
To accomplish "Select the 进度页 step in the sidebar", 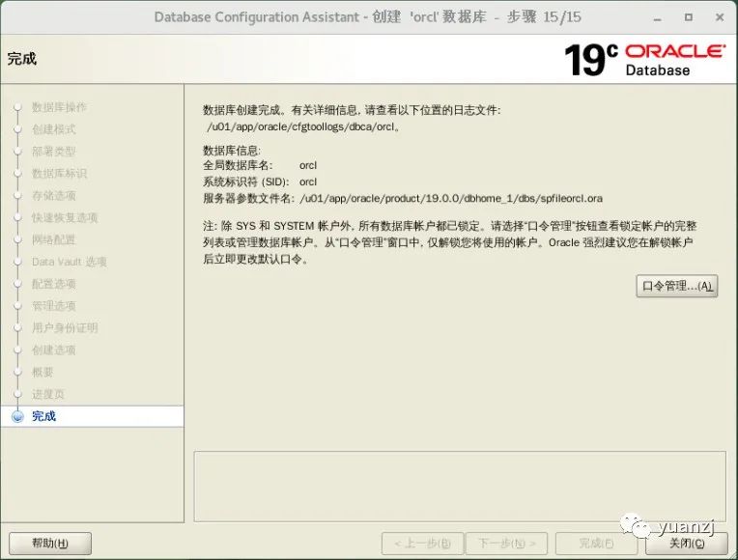I will (48, 394).
